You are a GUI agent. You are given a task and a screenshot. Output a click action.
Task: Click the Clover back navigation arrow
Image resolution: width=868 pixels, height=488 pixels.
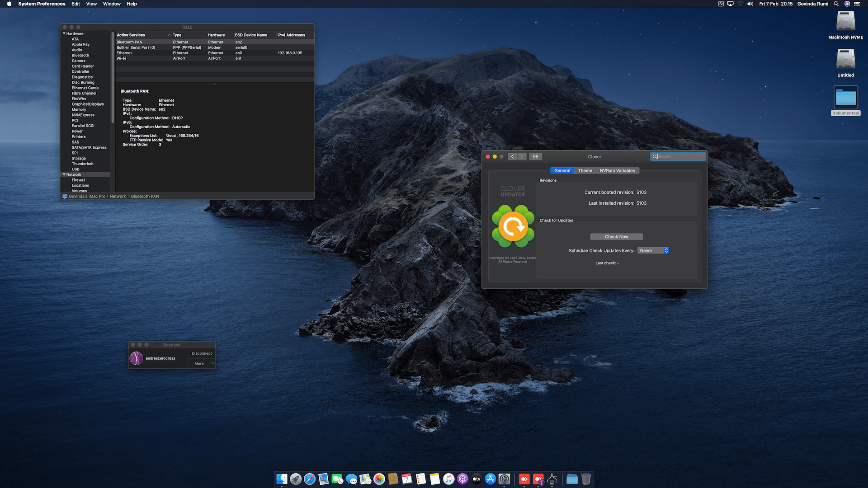pos(512,156)
